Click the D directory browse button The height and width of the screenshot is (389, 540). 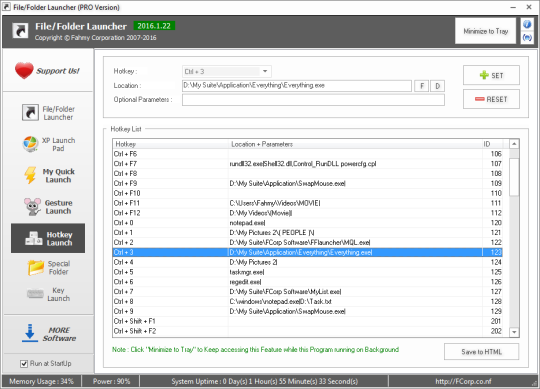pyautogui.click(x=437, y=86)
